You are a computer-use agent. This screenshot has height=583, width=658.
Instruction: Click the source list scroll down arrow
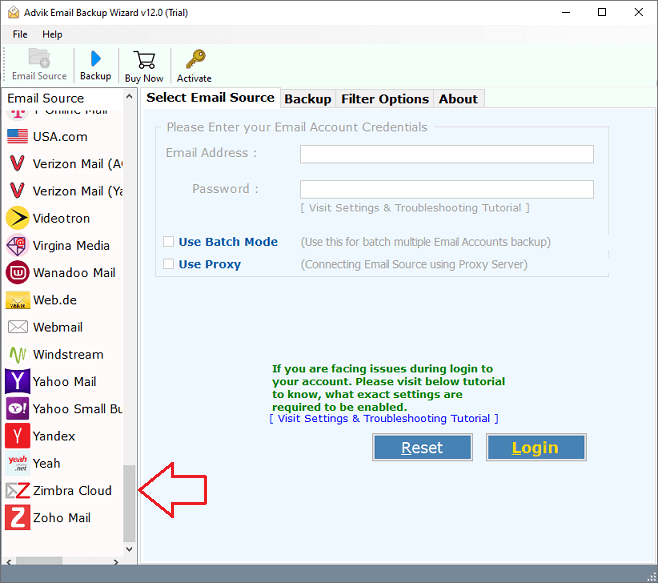[x=129, y=549]
